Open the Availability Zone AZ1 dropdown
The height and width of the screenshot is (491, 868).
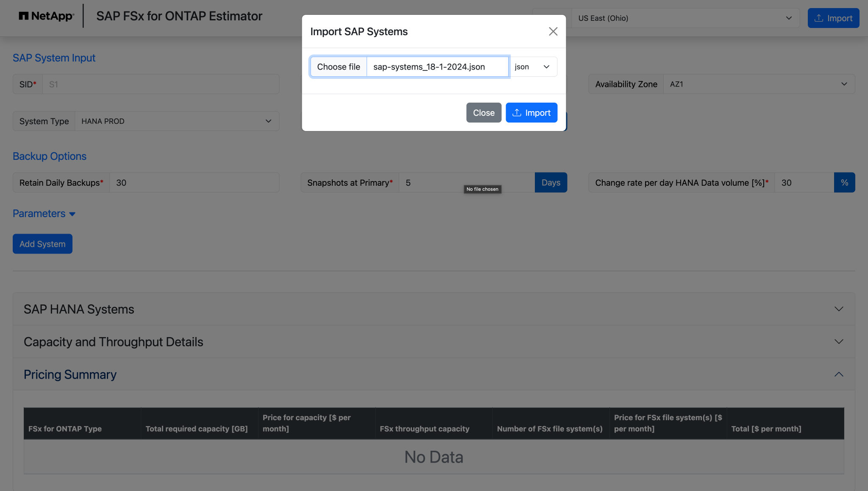pyautogui.click(x=759, y=84)
